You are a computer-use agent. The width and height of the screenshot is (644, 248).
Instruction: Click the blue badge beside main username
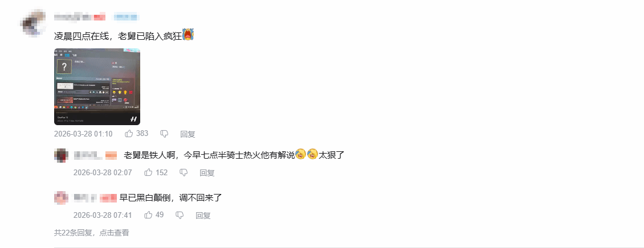(x=125, y=17)
